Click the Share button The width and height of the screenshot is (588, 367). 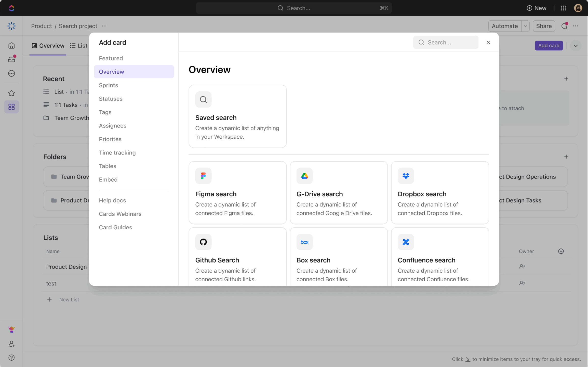tap(544, 26)
